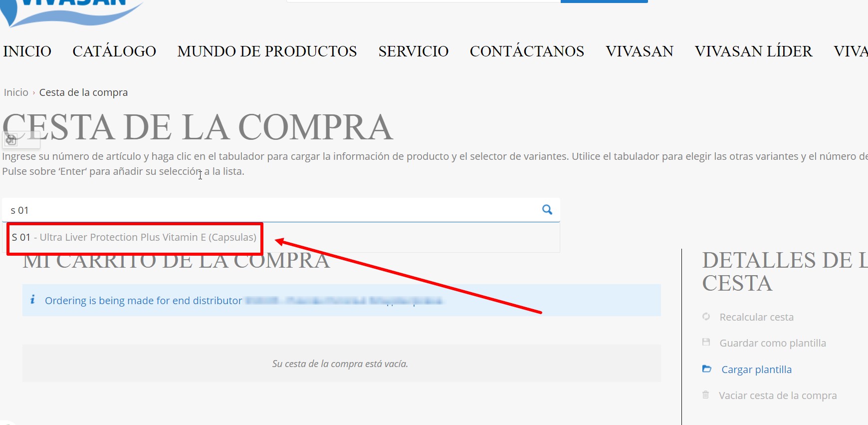Click the Cargar plantilla folder icon
The width and height of the screenshot is (868, 425).
pos(707,369)
